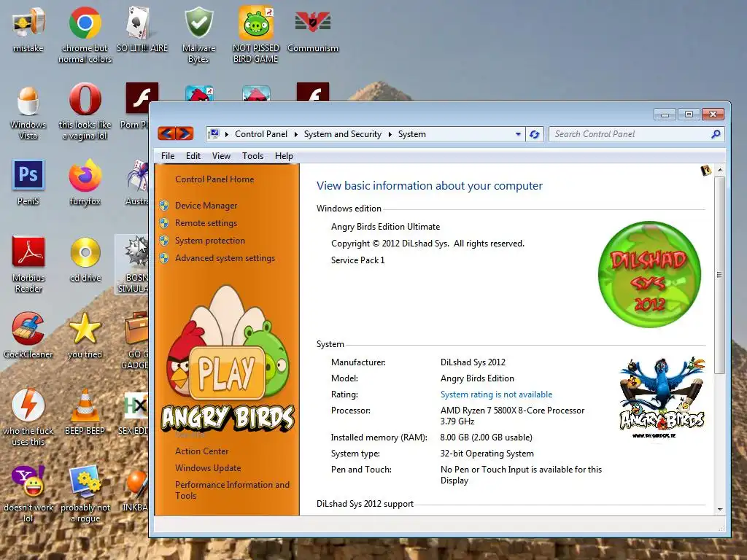
Task: Open the Morbius Reader icon
Action: [28, 265]
